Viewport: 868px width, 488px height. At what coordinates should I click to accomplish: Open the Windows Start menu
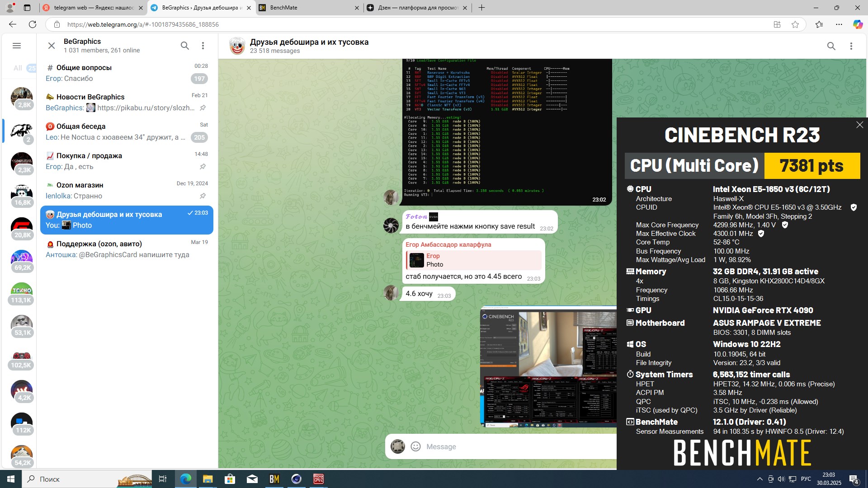pos(11,479)
